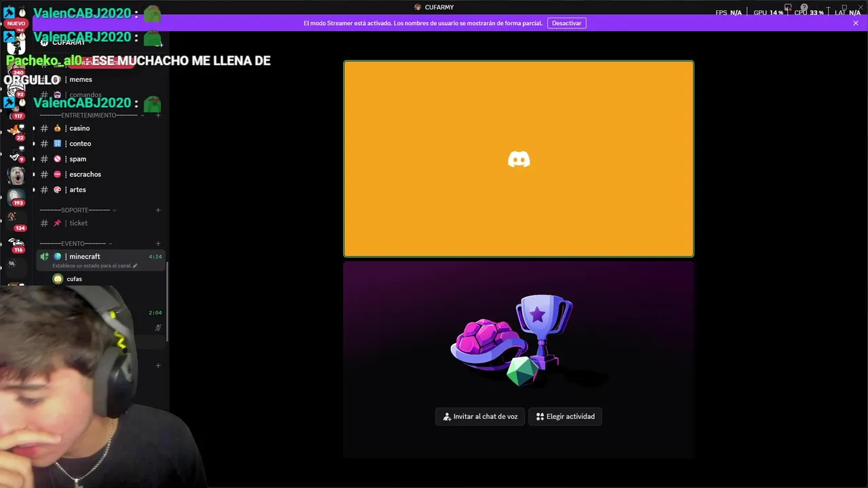Click the cufas user in voice channel

pyautogui.click(x=74, y=279)
